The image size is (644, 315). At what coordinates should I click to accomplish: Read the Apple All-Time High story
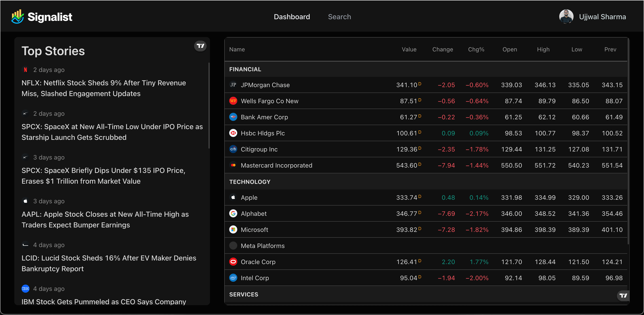point(105,220)
